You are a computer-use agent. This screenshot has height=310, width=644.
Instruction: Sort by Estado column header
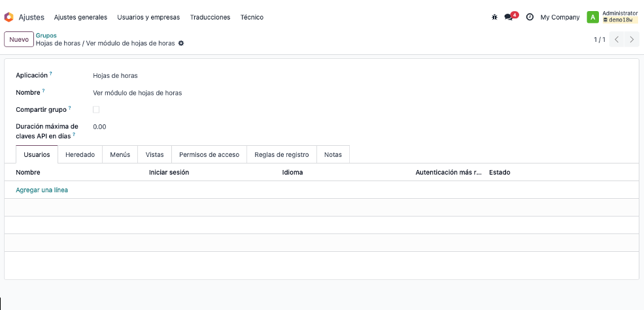pyautogui.click(x=500, y=173)
